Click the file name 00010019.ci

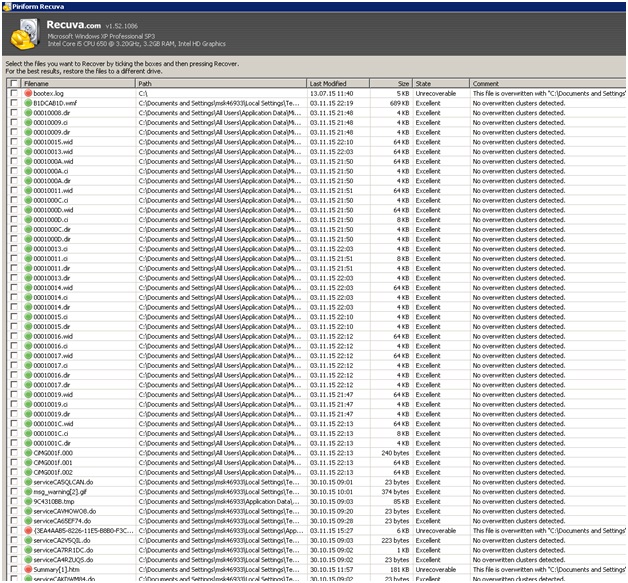point(50,404)
